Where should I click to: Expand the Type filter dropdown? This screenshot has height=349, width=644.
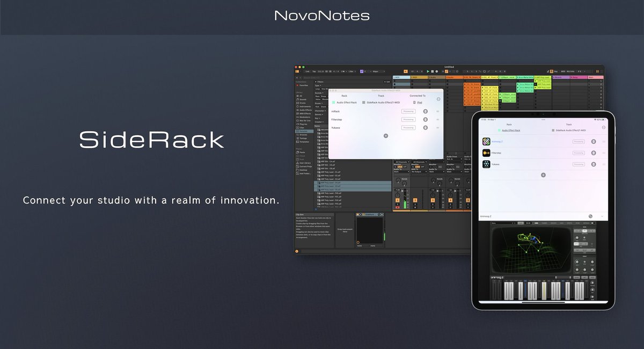pyautogui.click(x=318, y=85)
